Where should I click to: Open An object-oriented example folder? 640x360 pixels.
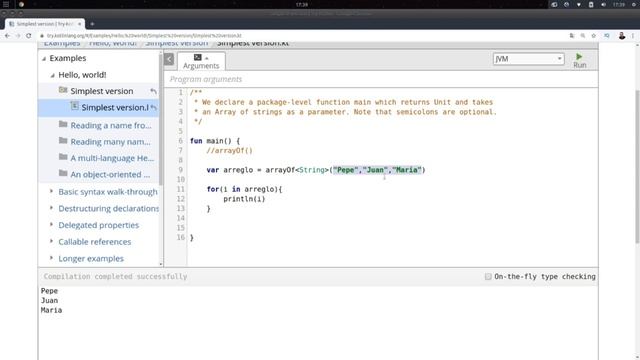110,174
